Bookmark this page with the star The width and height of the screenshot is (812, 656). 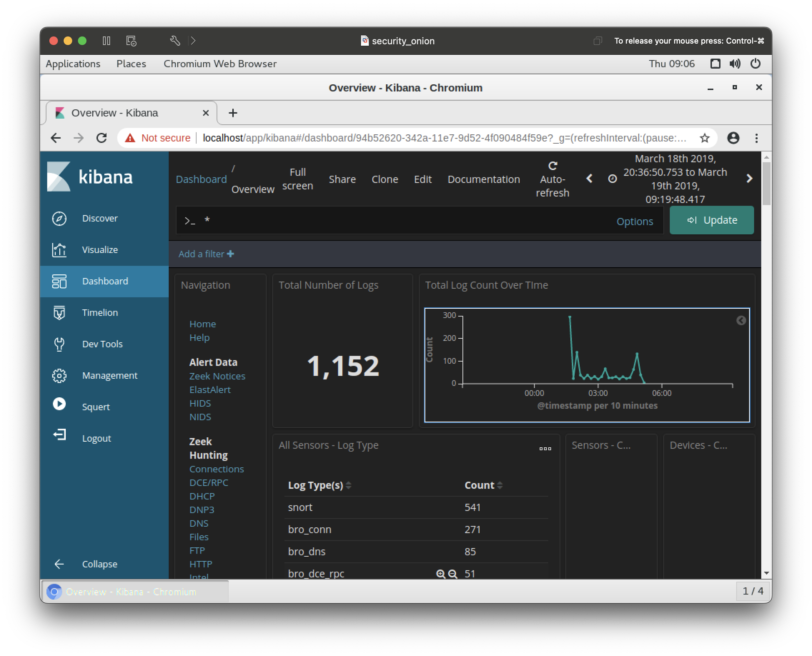705,138
